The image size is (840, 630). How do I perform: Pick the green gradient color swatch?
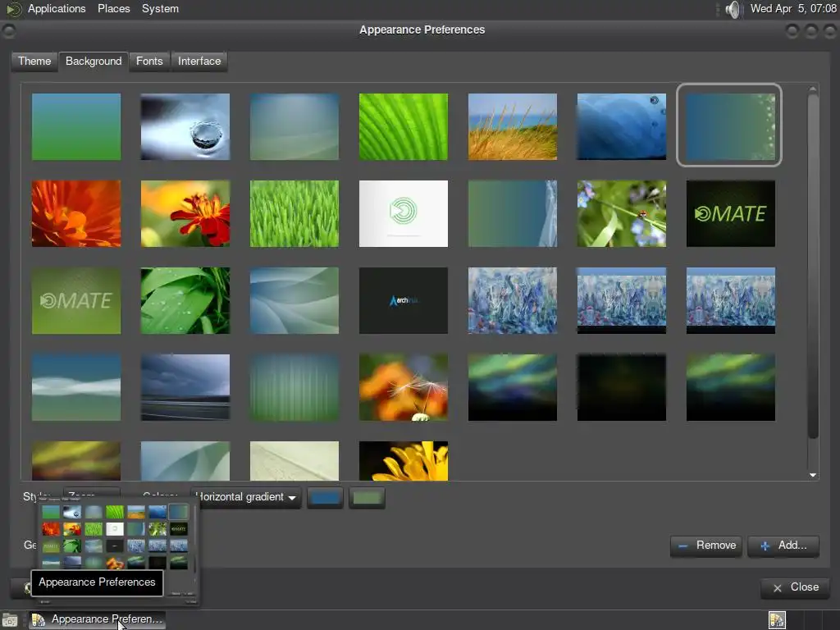coord(367,498)
